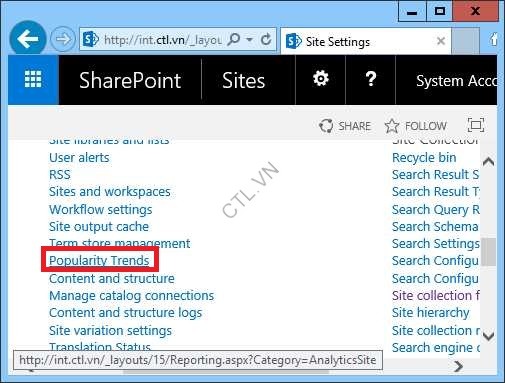Open Content and structure link

[112, 279]
